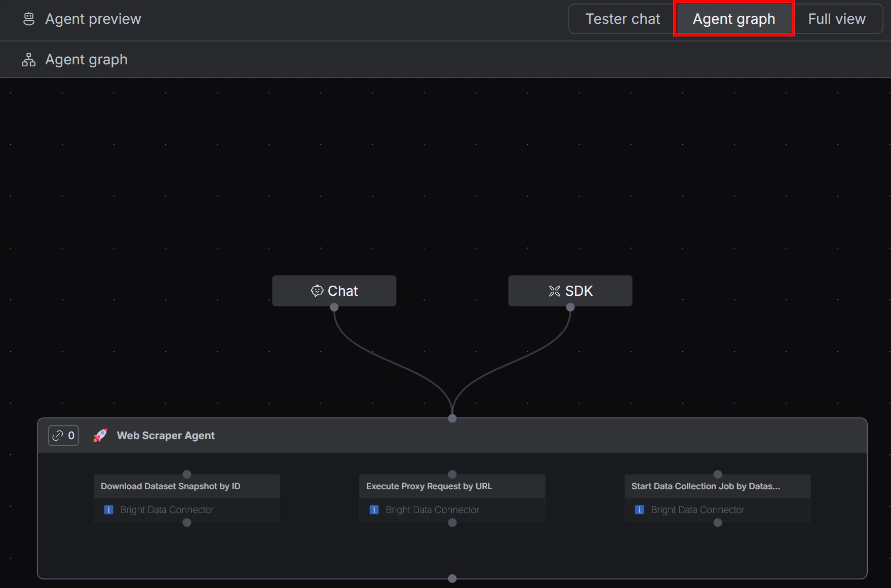Click Bright Data Connector icon under Download Dataset Snapshot

(108, 509)
